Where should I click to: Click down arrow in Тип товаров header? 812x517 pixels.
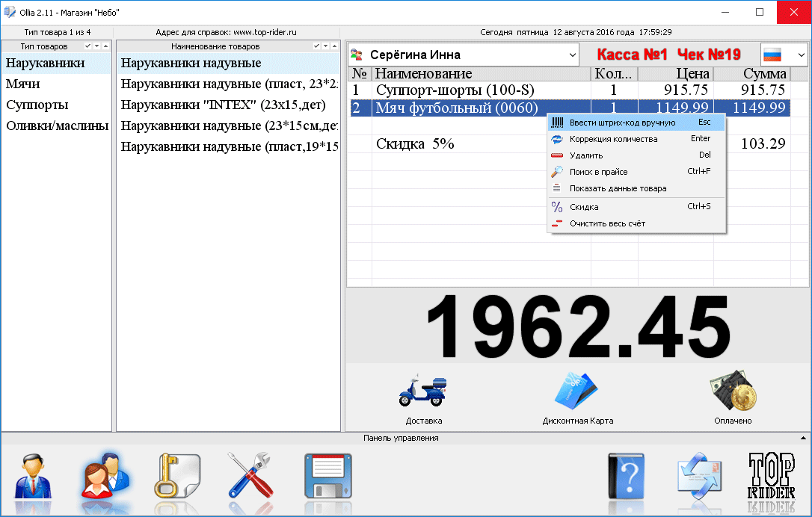point(97,46)
